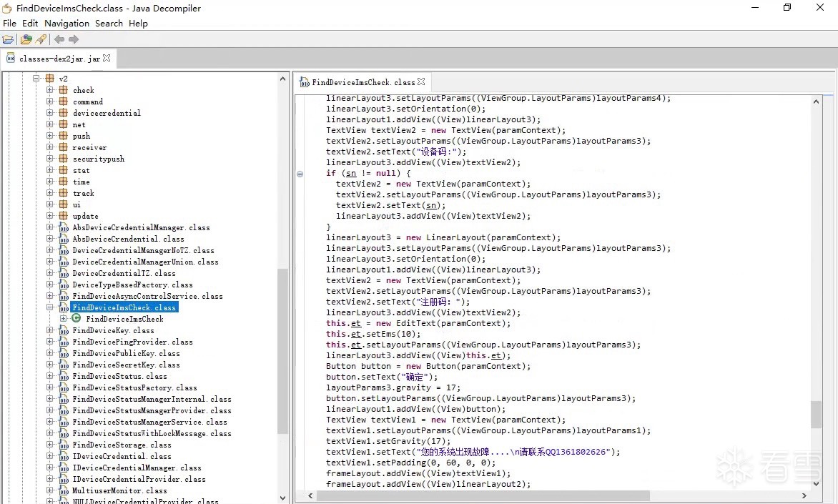Click the v2 package icon
This screenshot has height=504, width=838.
pyautogui.click(x=50, y=79)
